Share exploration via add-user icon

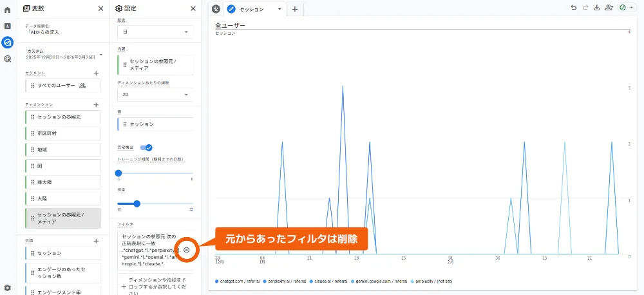pos(609,8)
